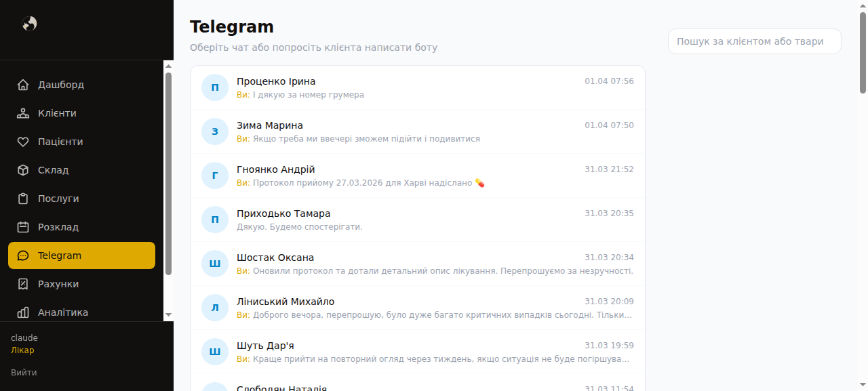
Task: Click message starting 'Краще прийти на повторний огляд'
Action: [x=441, y=359]
